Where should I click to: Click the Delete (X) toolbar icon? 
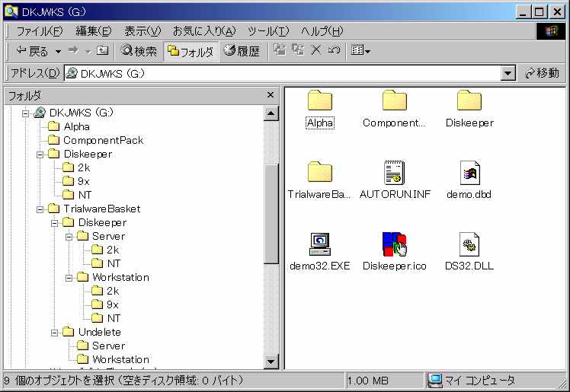click(x=316, y=49)
